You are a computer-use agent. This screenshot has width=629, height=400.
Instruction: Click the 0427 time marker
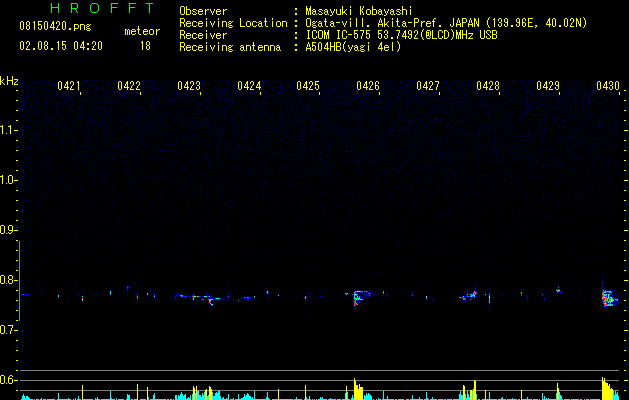[428, 86]
